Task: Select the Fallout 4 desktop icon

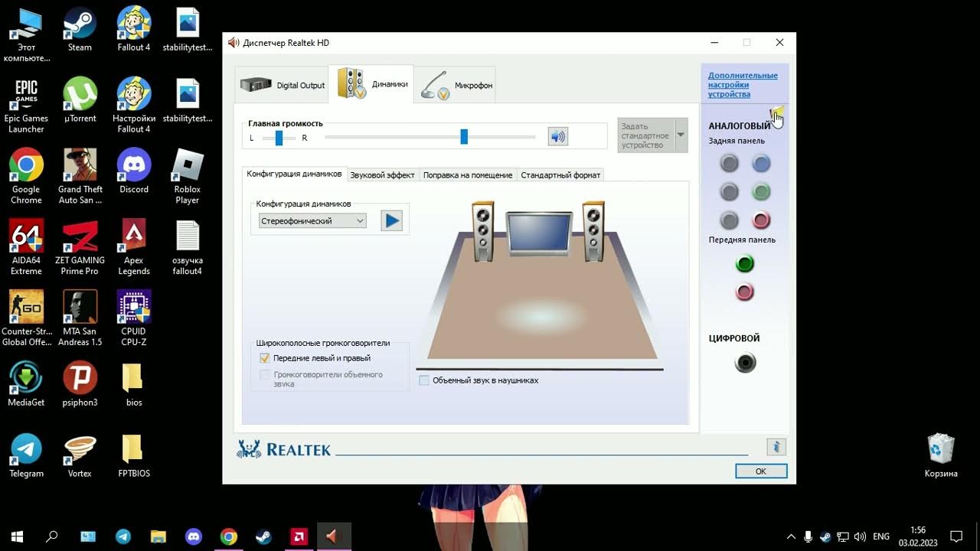Action: [x=134, y=30]
